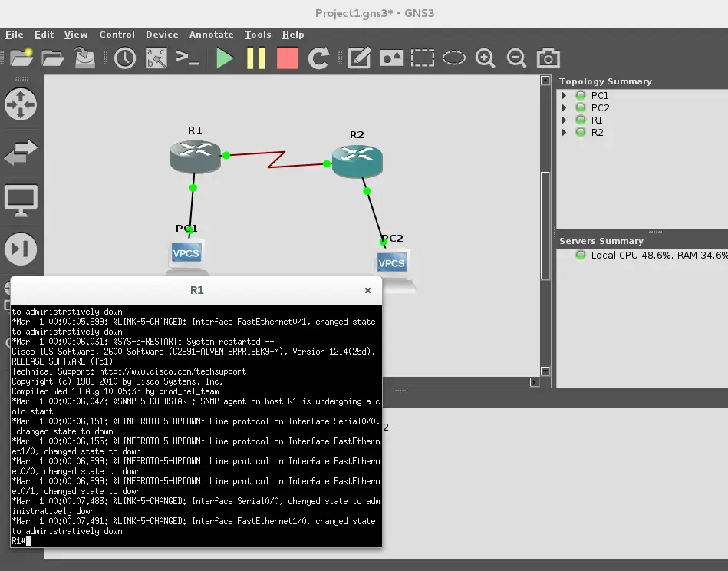The image size is (728, 571).
Task: Draw an ellipse using toolbar icon
Action: coord(454,58)
